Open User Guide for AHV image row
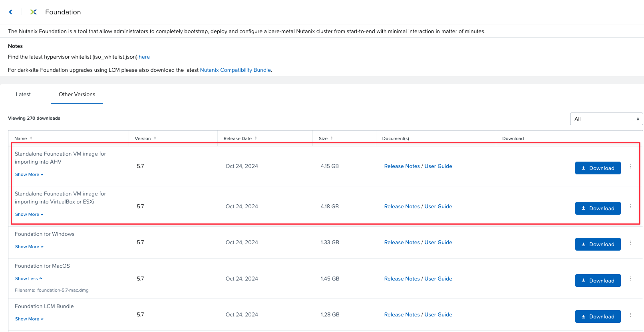Image resolution: width=644 pixels, height=332 pixels. [x=438, y=166]
